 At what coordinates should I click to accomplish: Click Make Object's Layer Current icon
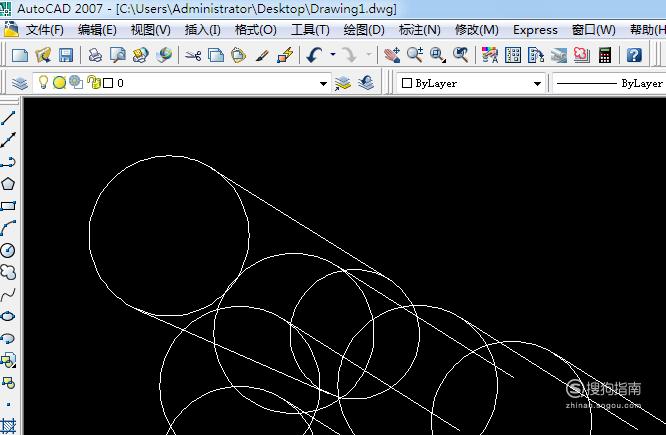pos(342,83)
